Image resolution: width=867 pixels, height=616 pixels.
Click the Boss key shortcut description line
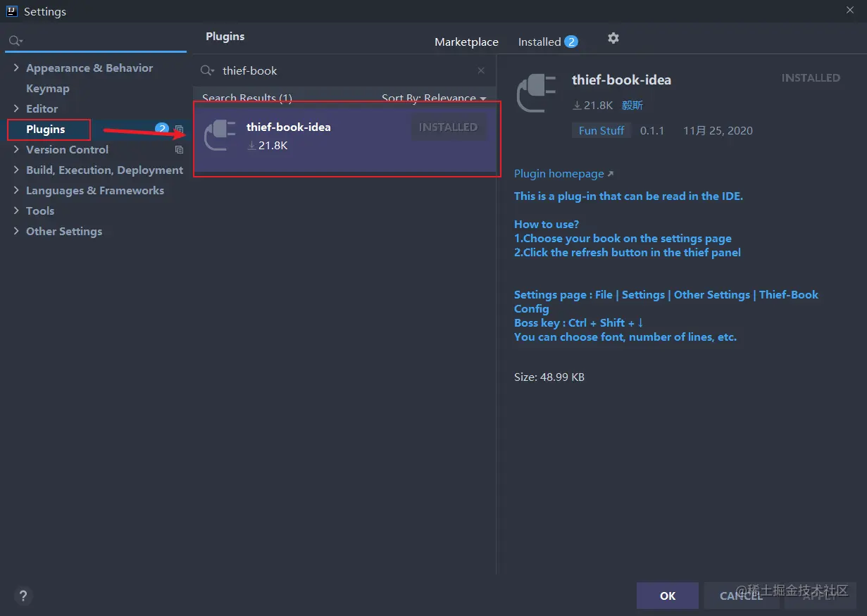(579, 323)
